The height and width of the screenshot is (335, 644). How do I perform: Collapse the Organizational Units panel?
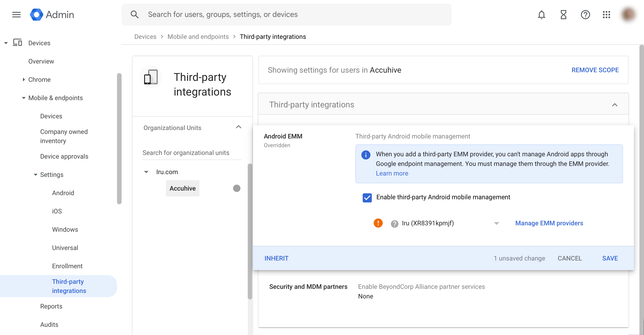(x=238, y=127)
